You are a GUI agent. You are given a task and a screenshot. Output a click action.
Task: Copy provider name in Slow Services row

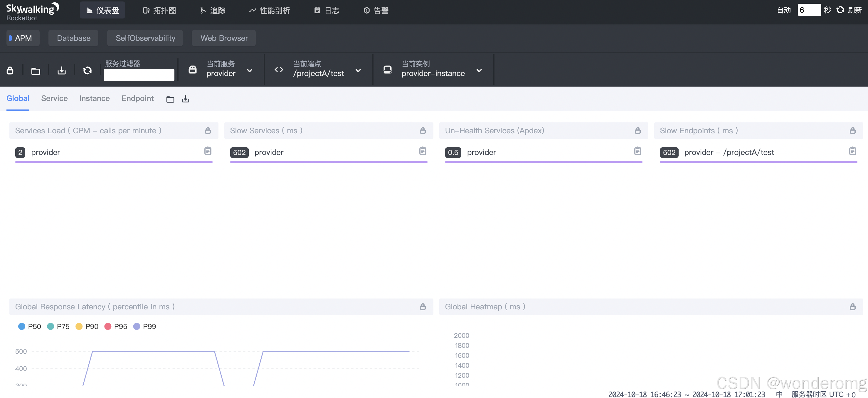(x=423, y=151)
